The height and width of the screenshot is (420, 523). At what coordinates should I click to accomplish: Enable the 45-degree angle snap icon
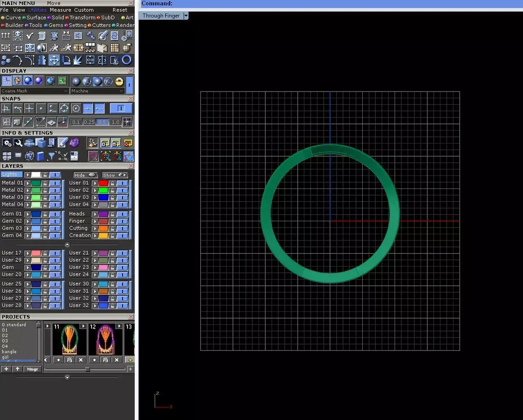[40, 122]
